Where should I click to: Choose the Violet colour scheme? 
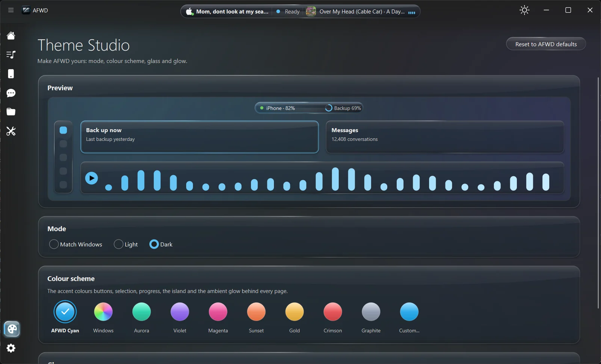(180, 312)
